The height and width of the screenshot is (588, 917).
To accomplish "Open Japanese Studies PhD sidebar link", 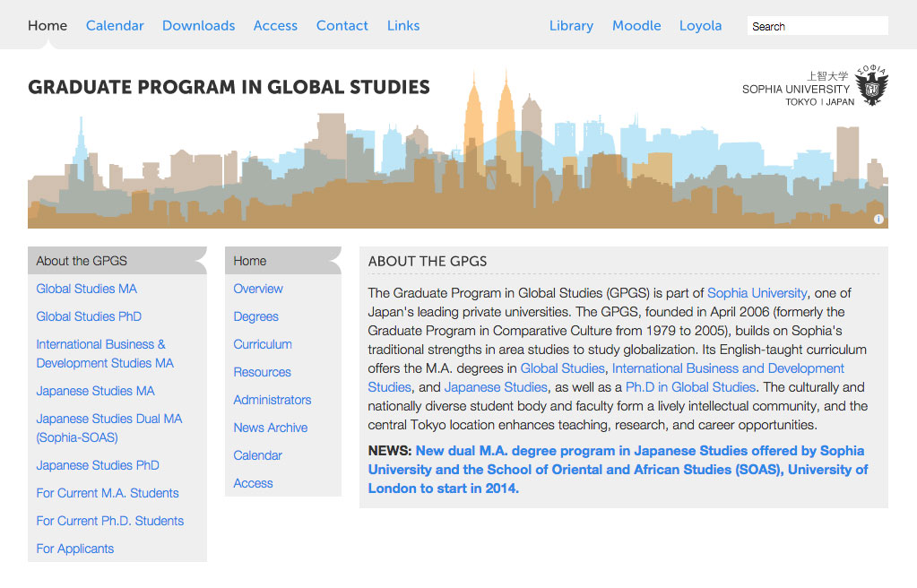I will click(x=98, y=465).
